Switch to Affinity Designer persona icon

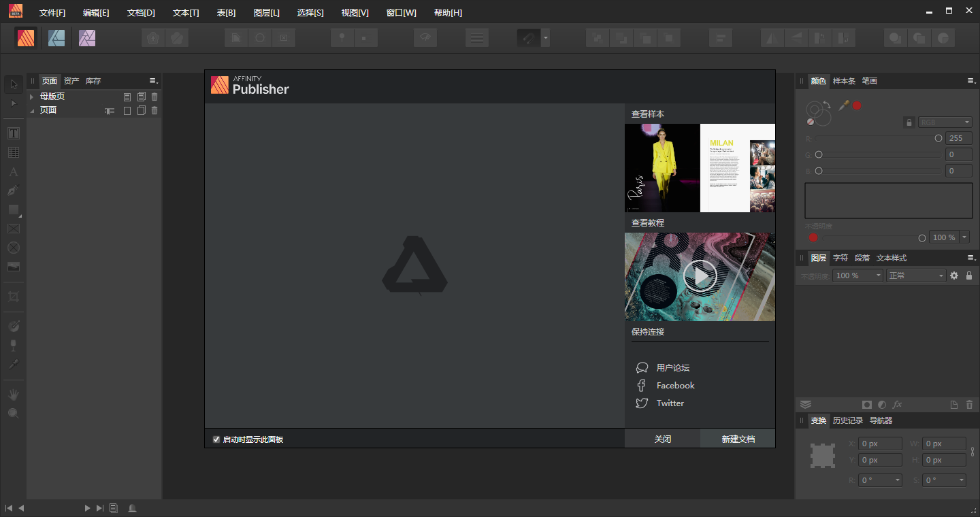click(x=56, y=38)
